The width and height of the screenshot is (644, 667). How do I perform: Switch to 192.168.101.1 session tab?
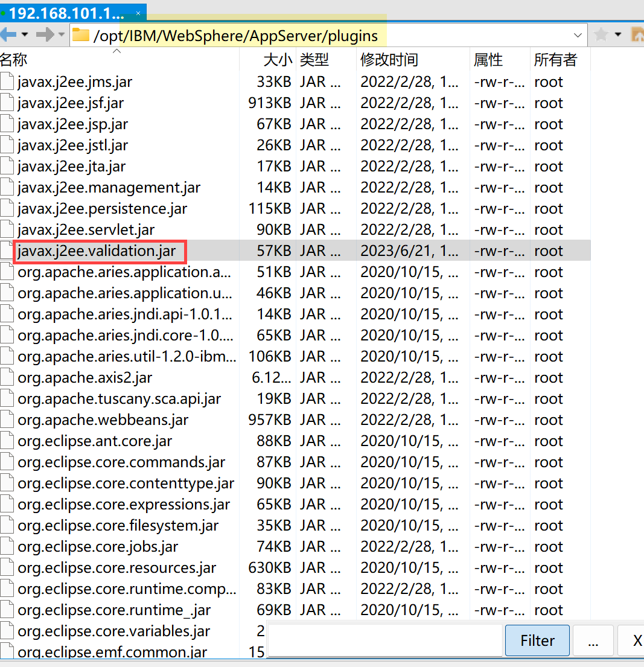(x=73, y=13)
